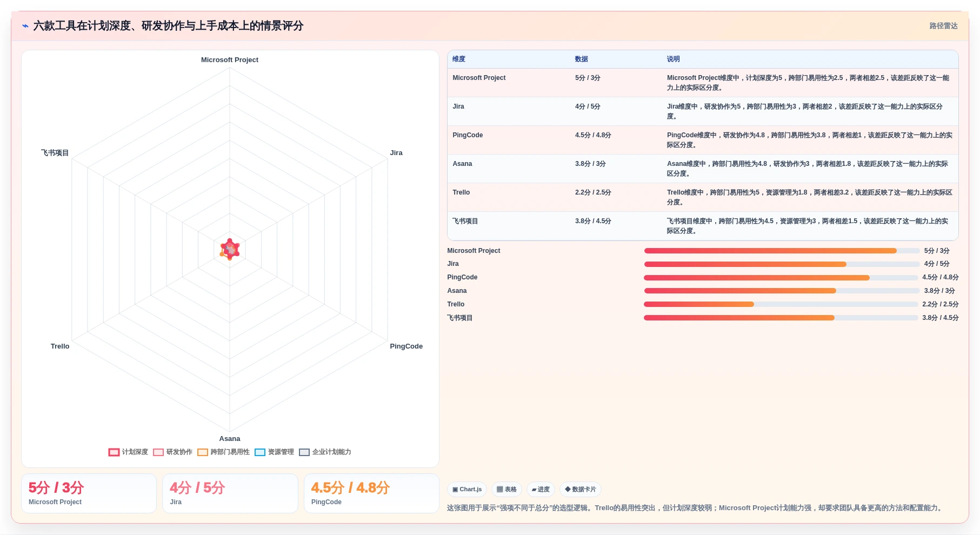Click the table cell reading 4分 / 5分

(x=588, y=106)
